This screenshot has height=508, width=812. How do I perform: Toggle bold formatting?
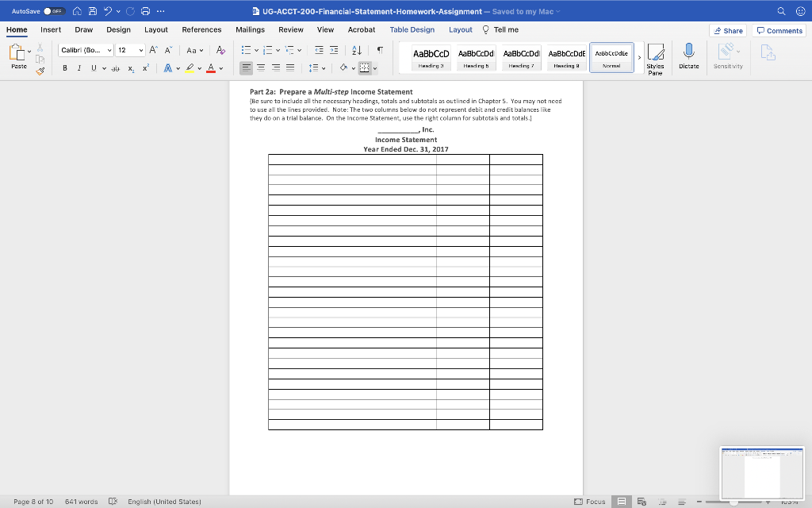click(65, 67)
